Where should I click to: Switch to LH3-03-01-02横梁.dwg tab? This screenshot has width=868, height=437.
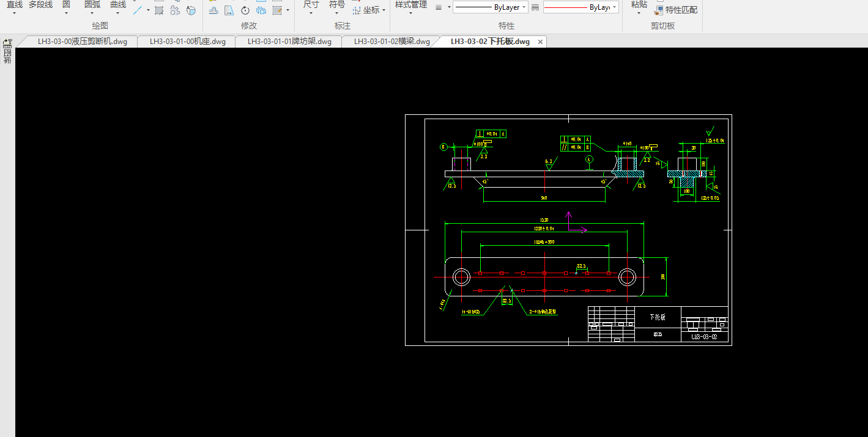click(x=391, y=42)
